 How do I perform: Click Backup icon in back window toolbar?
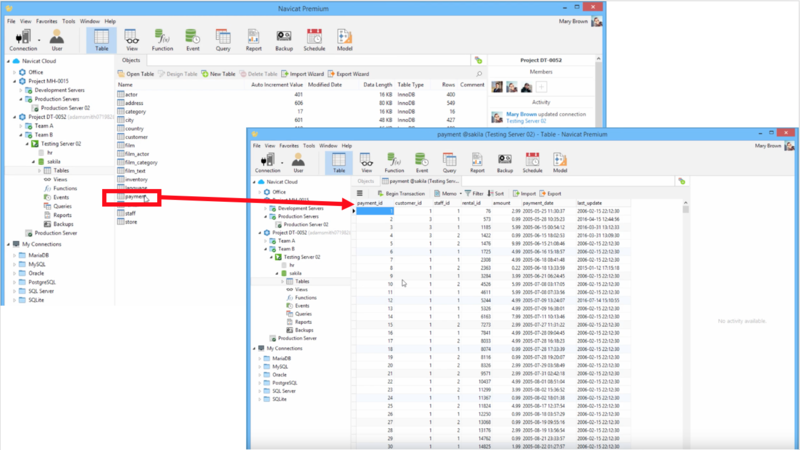pyautogui.click(x=284, y=40)
